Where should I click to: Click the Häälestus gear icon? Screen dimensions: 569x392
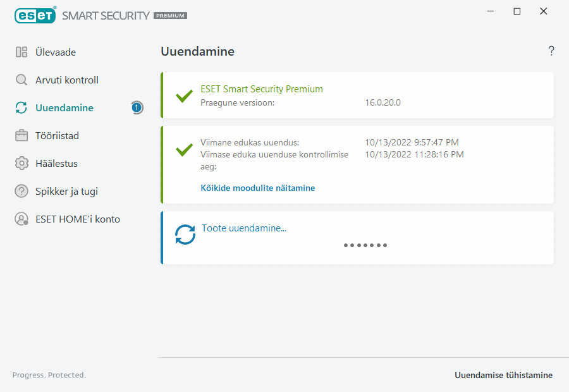21,164
